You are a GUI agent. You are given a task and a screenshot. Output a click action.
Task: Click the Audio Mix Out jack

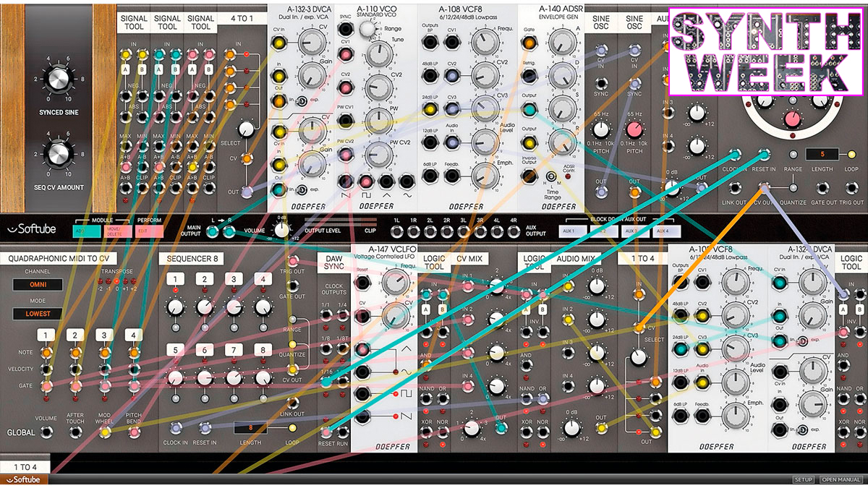coord(601,429)
